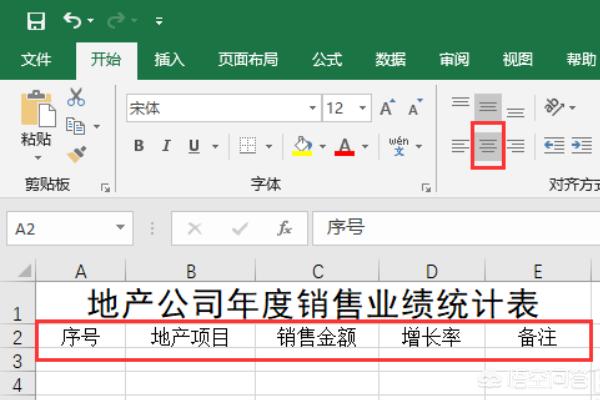The width and height of the screenshot is (600, 400).
Task: Click the Borders icon
Action: (248, 146)
